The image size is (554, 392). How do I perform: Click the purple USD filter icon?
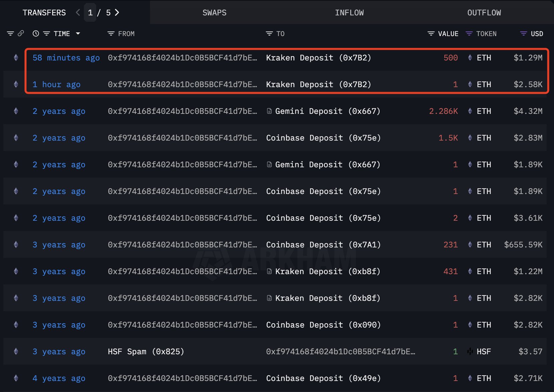pos(524,33)
